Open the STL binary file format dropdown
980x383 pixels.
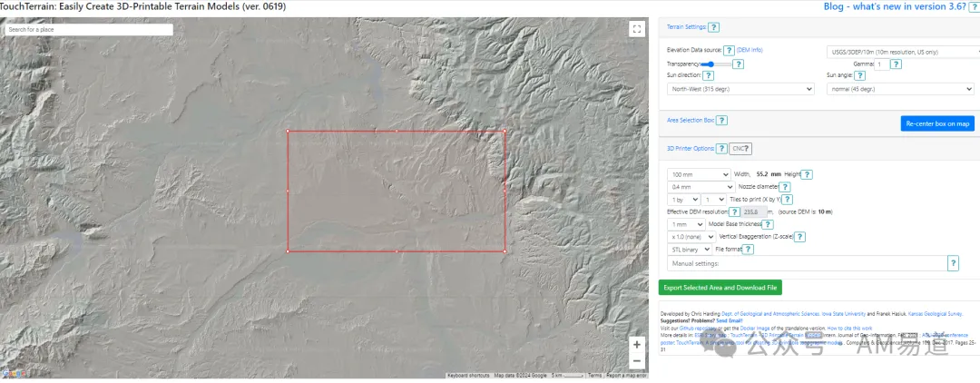[x=690, y=250]
